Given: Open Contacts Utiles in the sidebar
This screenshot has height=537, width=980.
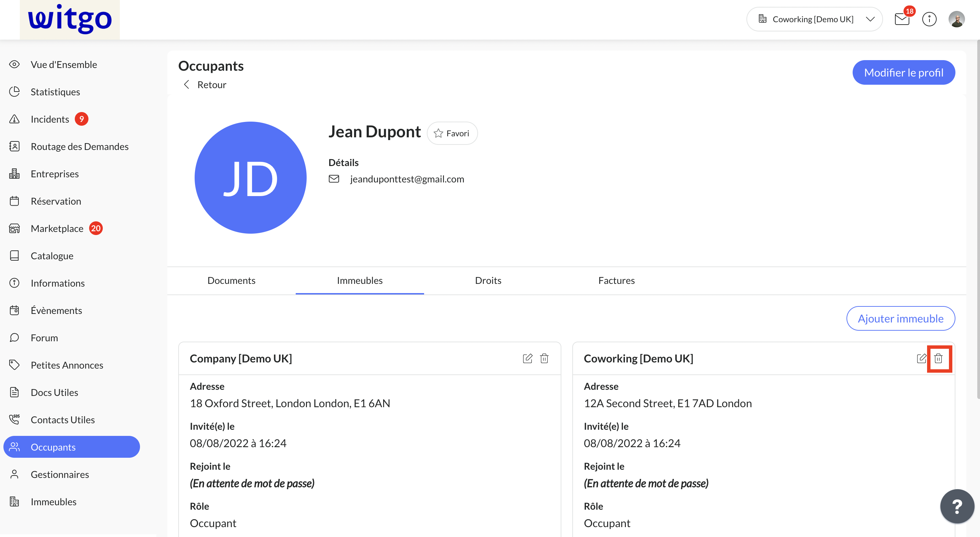Looking at the screenshot, I should point(63,419).
